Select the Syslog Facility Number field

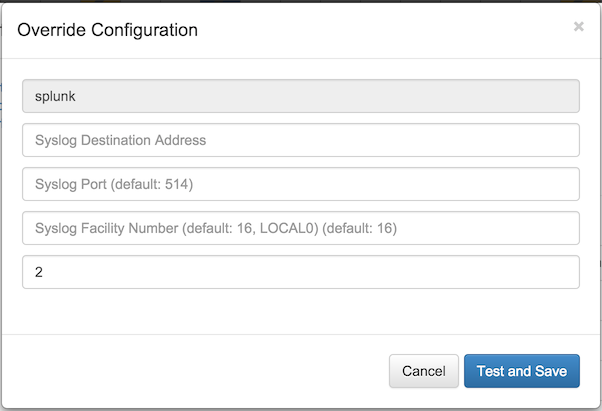301,228
